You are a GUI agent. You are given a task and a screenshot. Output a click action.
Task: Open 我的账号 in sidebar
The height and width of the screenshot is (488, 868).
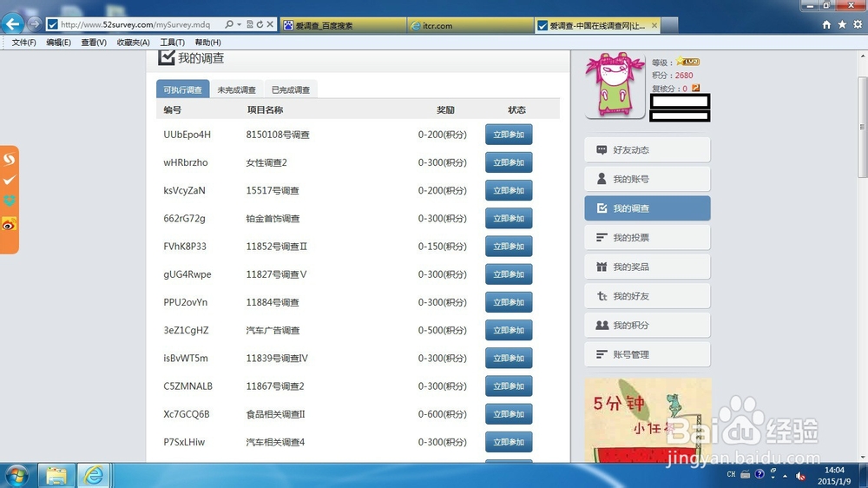click(648, 179)
